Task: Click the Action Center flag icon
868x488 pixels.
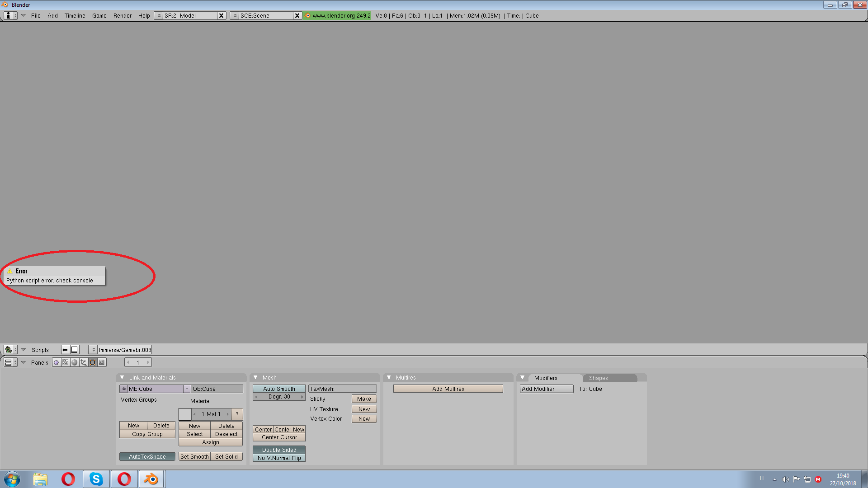Action: coord(797,479)
